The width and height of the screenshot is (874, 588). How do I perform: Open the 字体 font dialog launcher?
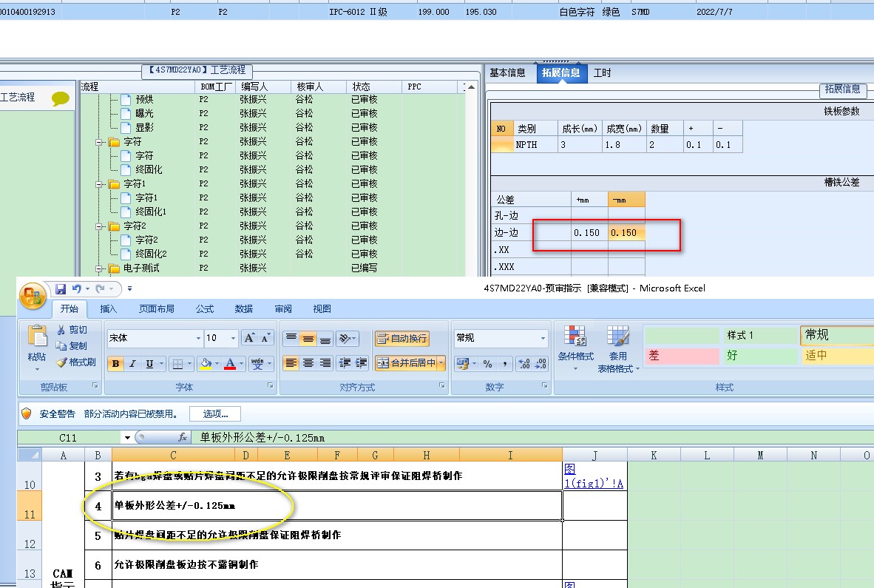(x=271, y=385)
